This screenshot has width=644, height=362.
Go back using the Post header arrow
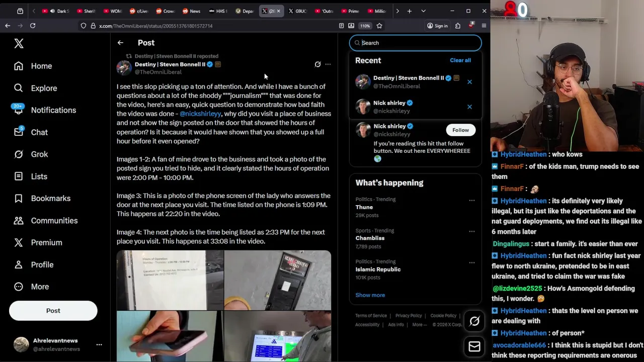tap(120, 43)
